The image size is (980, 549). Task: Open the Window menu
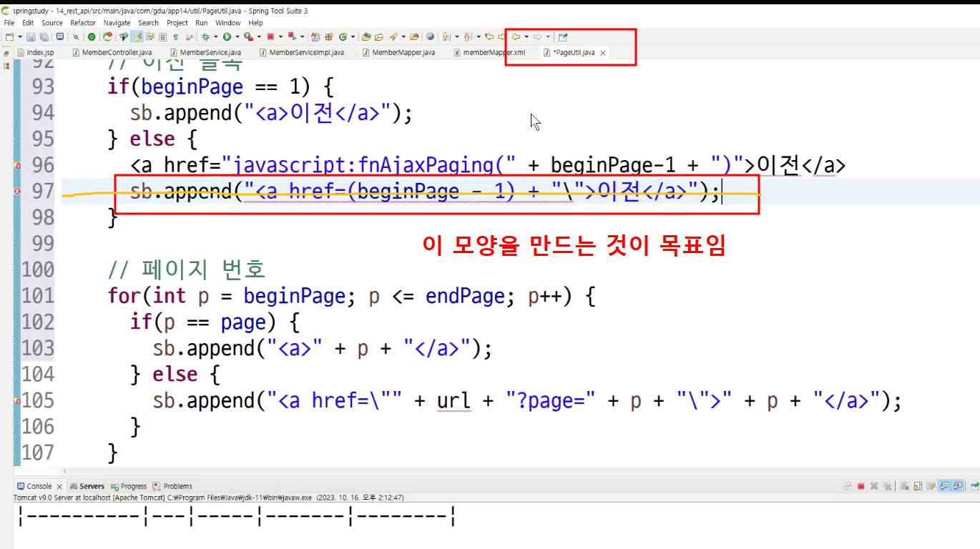click(x=228, y=23)
